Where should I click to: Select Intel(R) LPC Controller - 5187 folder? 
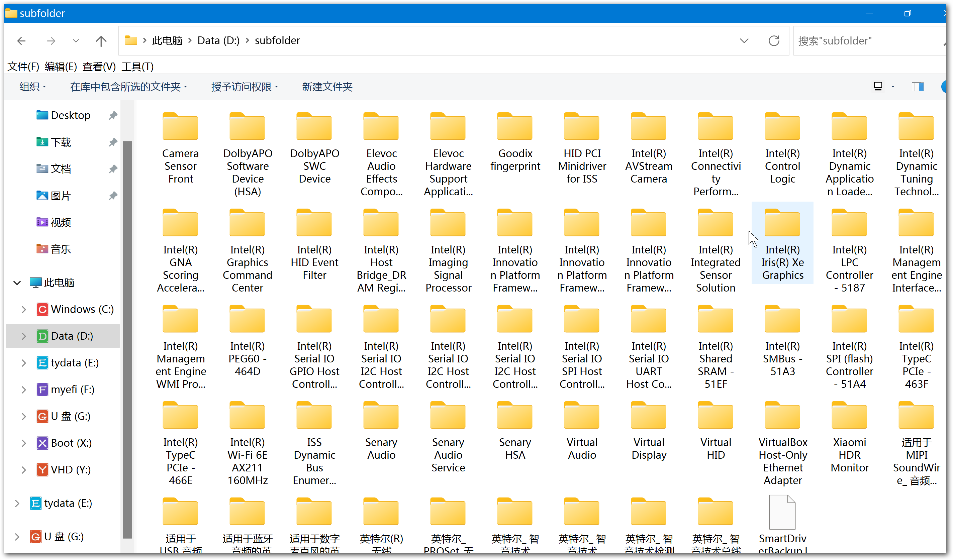click(849, 251)
